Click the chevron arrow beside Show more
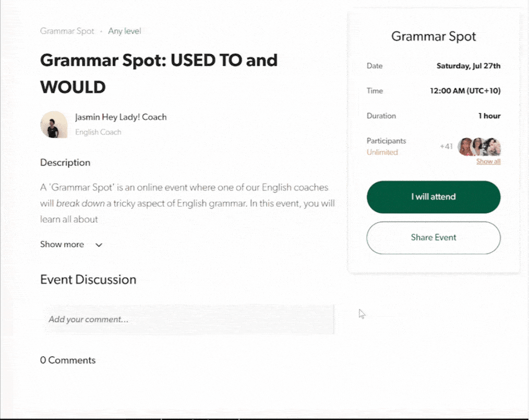 (99, 245)
